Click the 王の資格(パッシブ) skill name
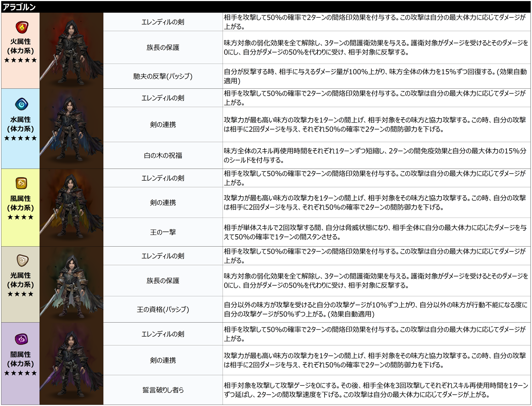This screenshot has width=532, height=406. pos(163,309)
